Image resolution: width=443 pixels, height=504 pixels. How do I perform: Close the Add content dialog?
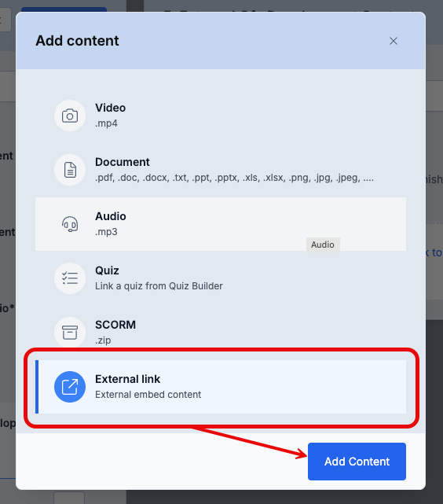pyautogui.click(x=394, y=41)
